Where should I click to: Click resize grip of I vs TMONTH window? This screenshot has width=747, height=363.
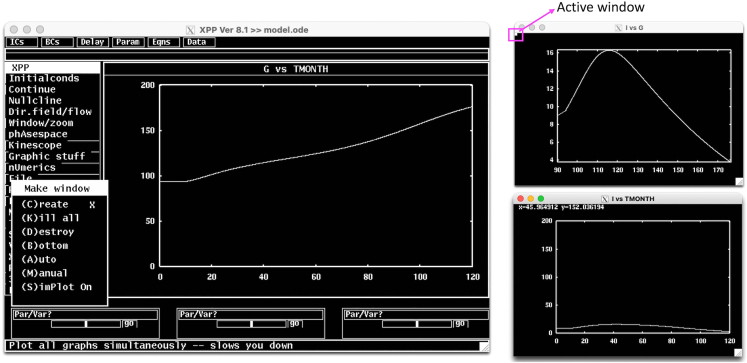(738, 352)
